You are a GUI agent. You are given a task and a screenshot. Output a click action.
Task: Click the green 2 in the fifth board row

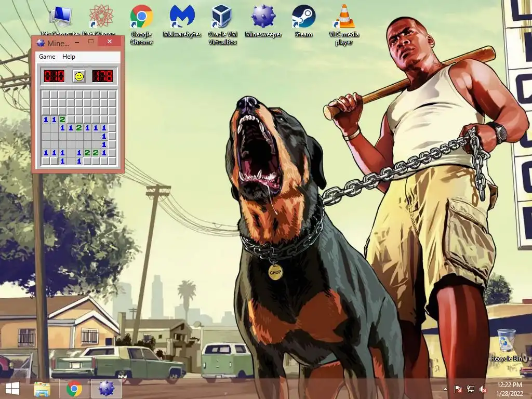point(79,128)
